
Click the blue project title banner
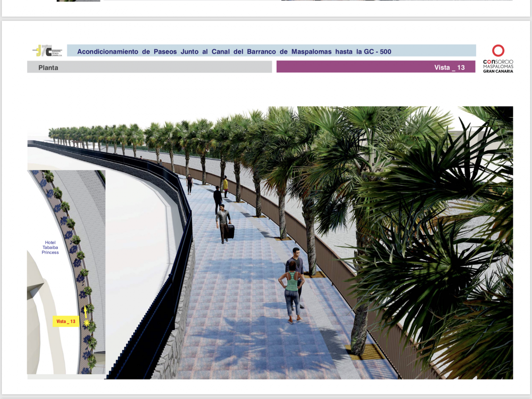271,51
